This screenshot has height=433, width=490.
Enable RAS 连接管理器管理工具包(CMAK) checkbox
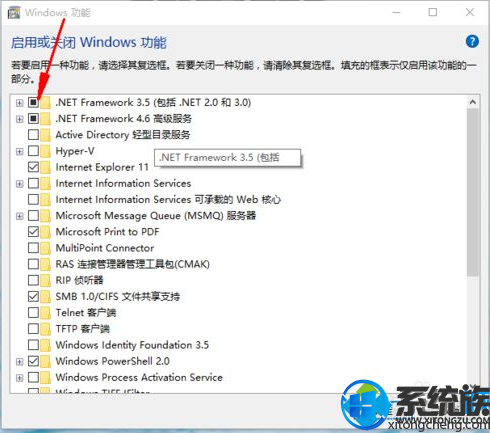33,264
